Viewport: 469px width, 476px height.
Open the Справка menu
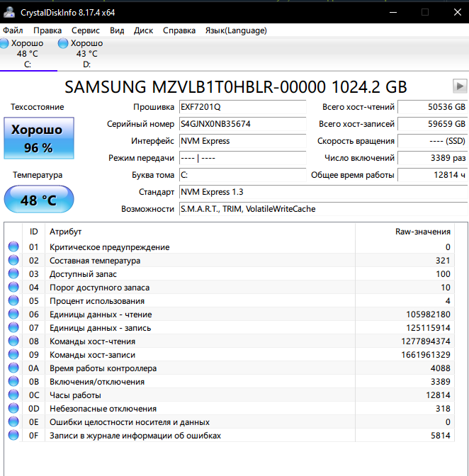(x=179, y=30)
